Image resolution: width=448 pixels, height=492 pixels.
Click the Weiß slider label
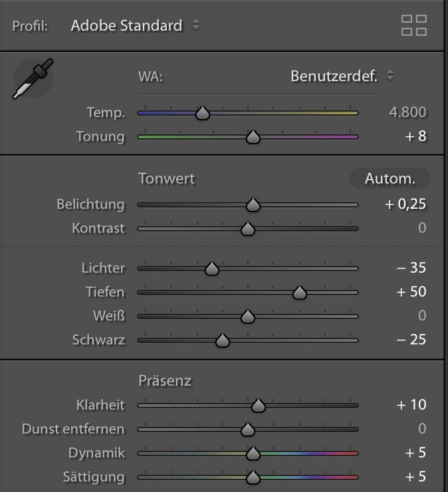pyautogui.click(x=109, y=316)
